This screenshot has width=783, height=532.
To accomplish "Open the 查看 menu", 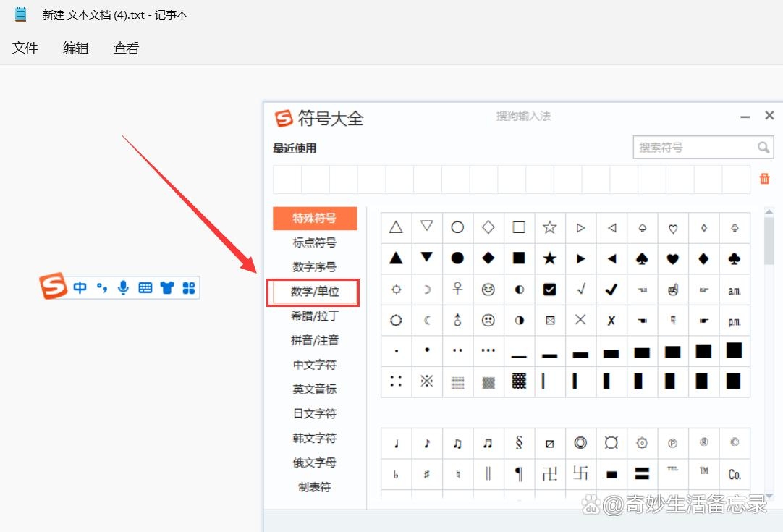I will 125,48.
